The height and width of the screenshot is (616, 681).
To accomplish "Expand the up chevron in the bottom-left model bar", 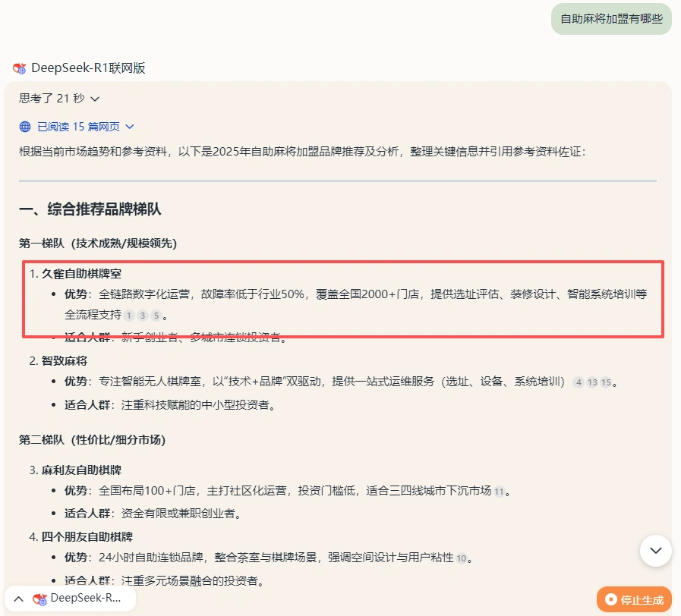I will click(18, 599).
